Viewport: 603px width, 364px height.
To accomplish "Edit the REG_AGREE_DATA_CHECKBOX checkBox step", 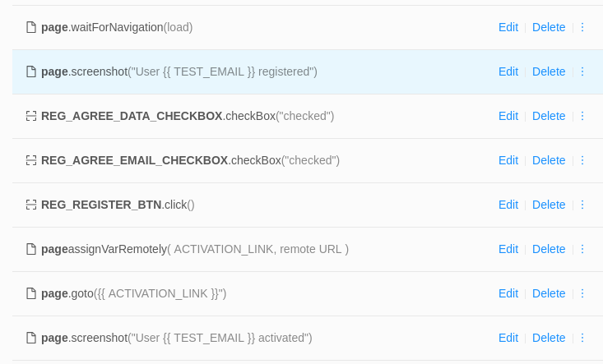I will 508,116.
